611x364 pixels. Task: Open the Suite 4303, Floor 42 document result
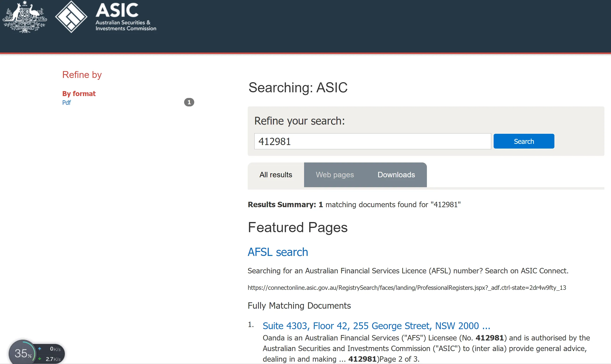pyautogui.click(x=376, y=326)
